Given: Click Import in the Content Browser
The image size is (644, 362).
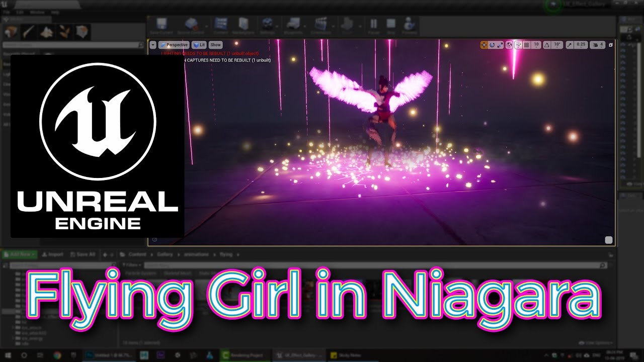Looking at the screenshot, I should (53, 254).
